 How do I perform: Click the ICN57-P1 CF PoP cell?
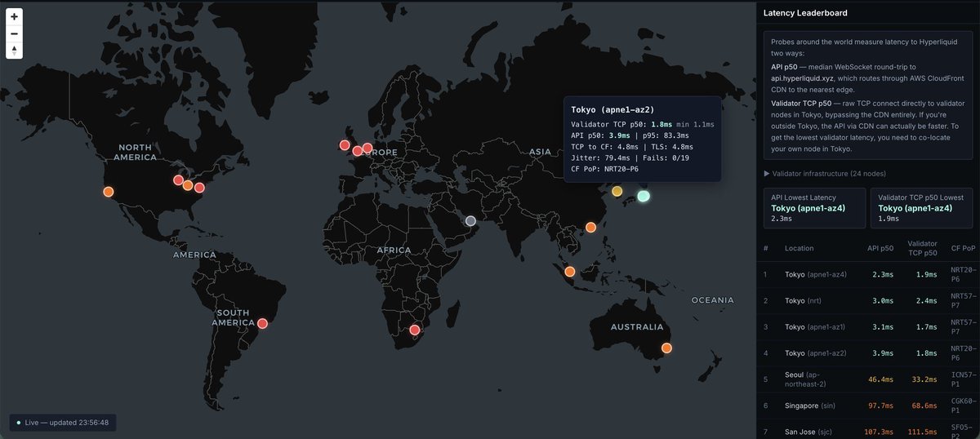(x=964, y=379)
